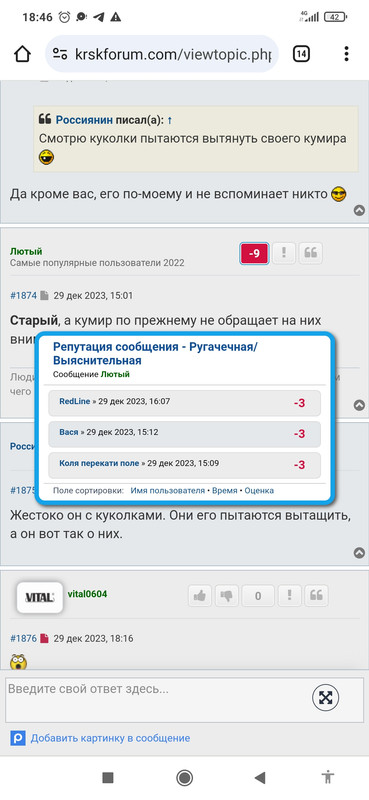Click the 0 reputation counter on vital0604's post
This screenshot has width=369, height=800.
(258, 595)
